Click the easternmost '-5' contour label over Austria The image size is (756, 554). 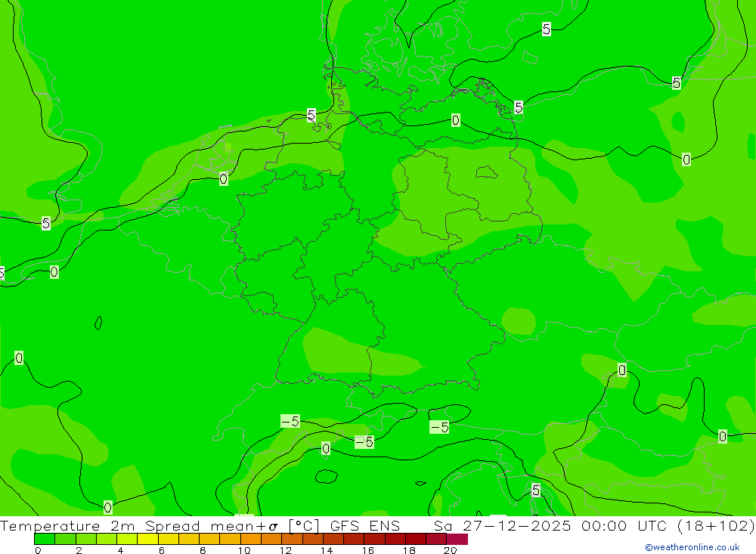coord(440,427)
